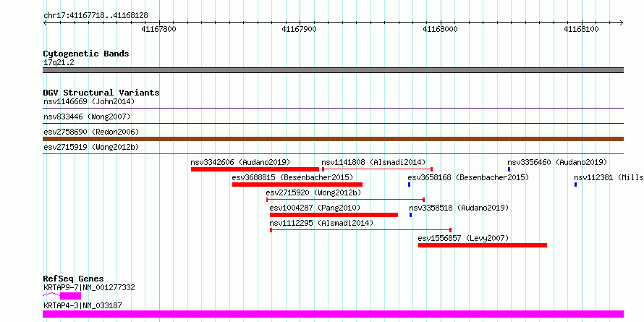Click the DGV Structural Variants track title
Image resolution: width=644 pixels, height=322 pixels.
[x=101, y=93]
